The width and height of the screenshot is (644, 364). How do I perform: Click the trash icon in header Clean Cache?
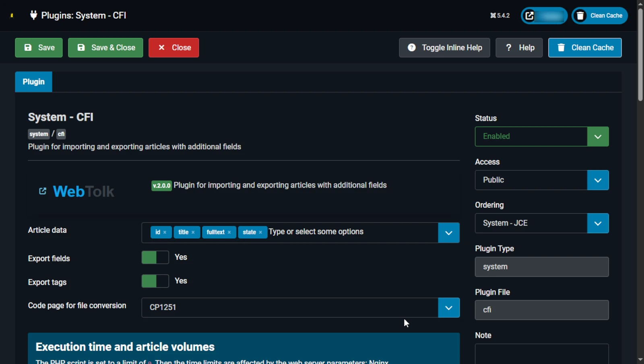(x=580, y=16)
